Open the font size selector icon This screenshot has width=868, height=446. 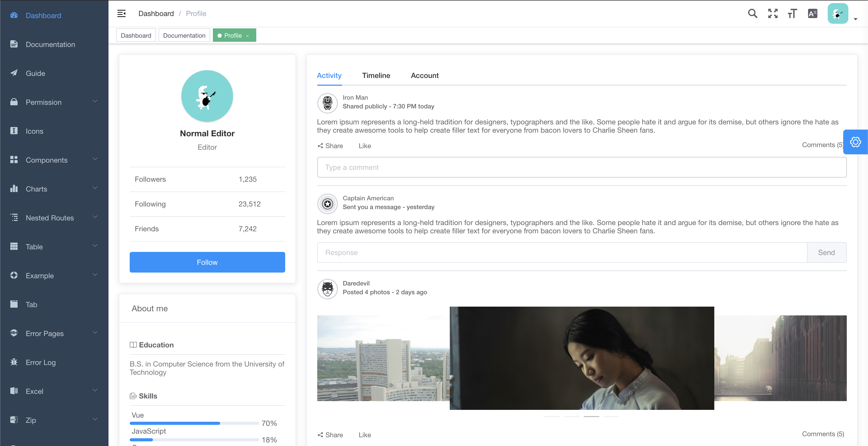tap(792, 13)
